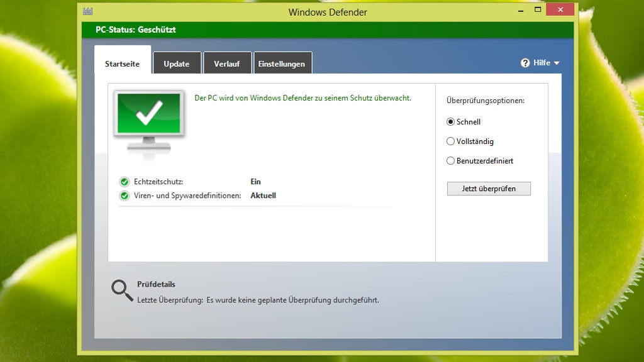Click the maximize icon of Windows Defender
This screenshot has height=362, width=644.
(539, 10)
